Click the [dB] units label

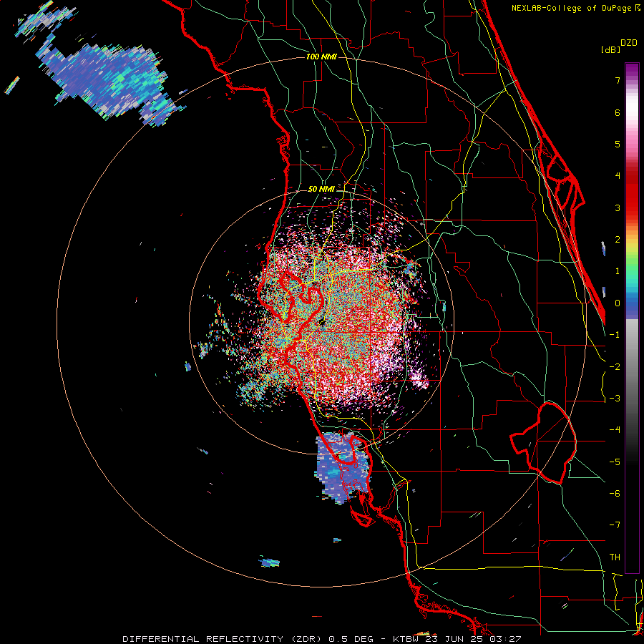pyautogui.click(x=611, y=49)
